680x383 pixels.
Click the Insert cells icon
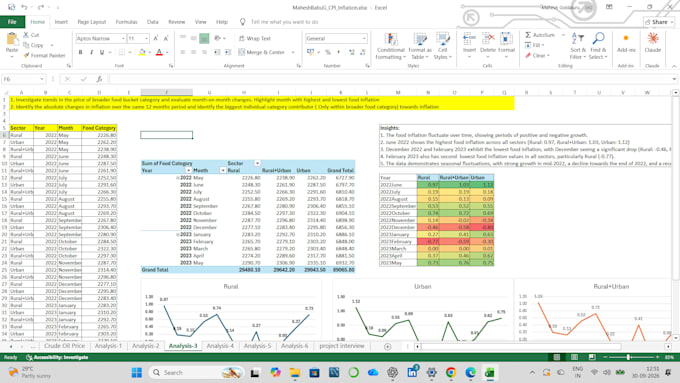469,39
